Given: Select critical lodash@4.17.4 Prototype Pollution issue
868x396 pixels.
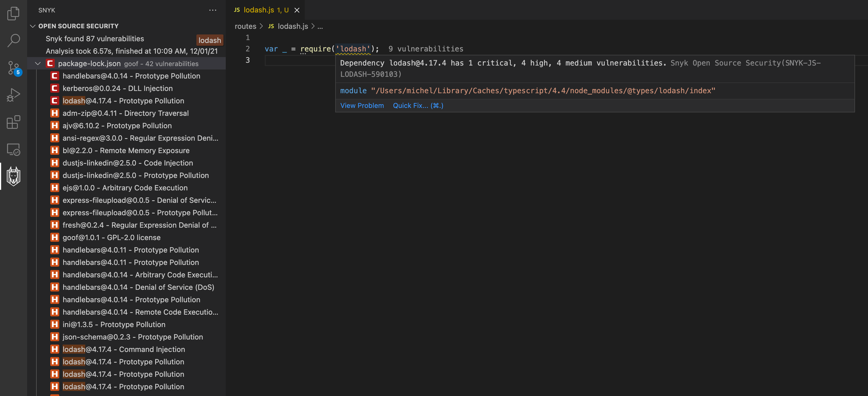Looking at the screenshot, I should point(127,101).
